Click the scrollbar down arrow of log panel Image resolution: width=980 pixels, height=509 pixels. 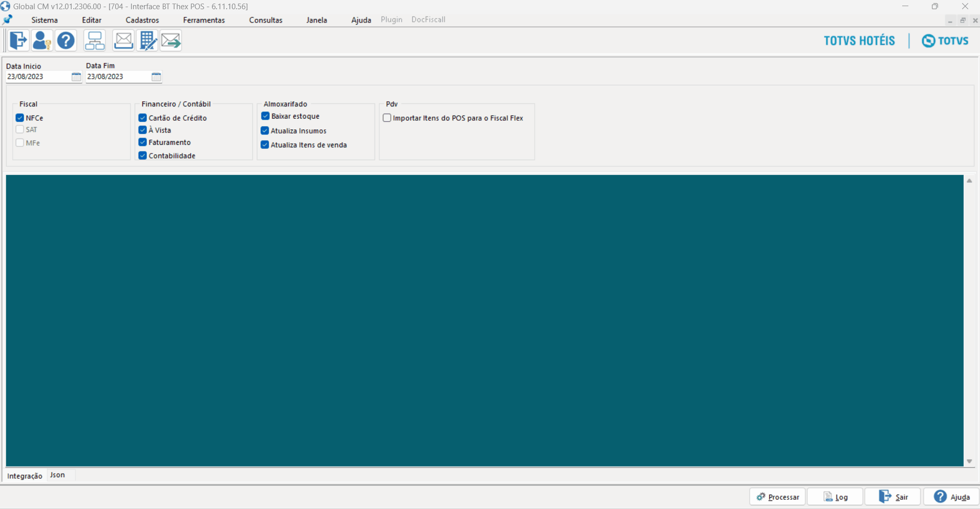tap(969, 461)
